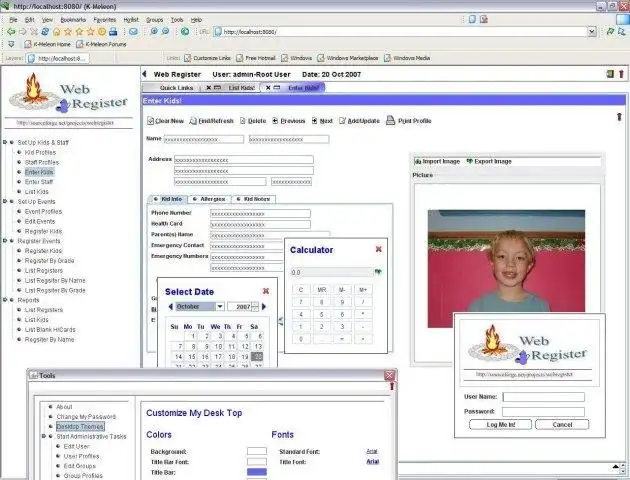Image resolution: width=630 pixels, height=480 pixels.
Task: Open the Bookmarks menu
Action: [x=73, y=20]
